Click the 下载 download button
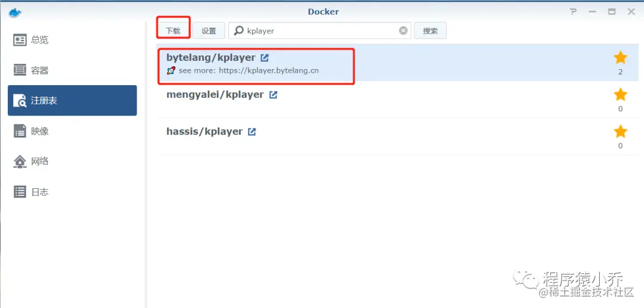 pyautogui.click(x=174, y=31)
